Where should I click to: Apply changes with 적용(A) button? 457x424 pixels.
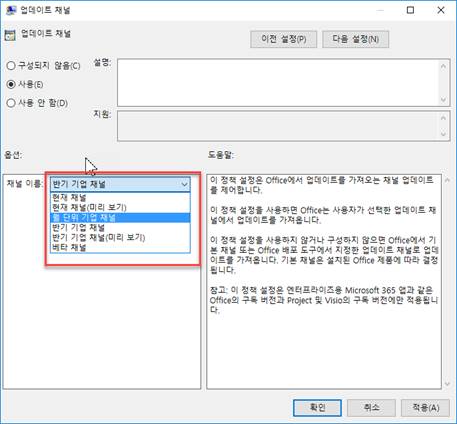point(425,407)
